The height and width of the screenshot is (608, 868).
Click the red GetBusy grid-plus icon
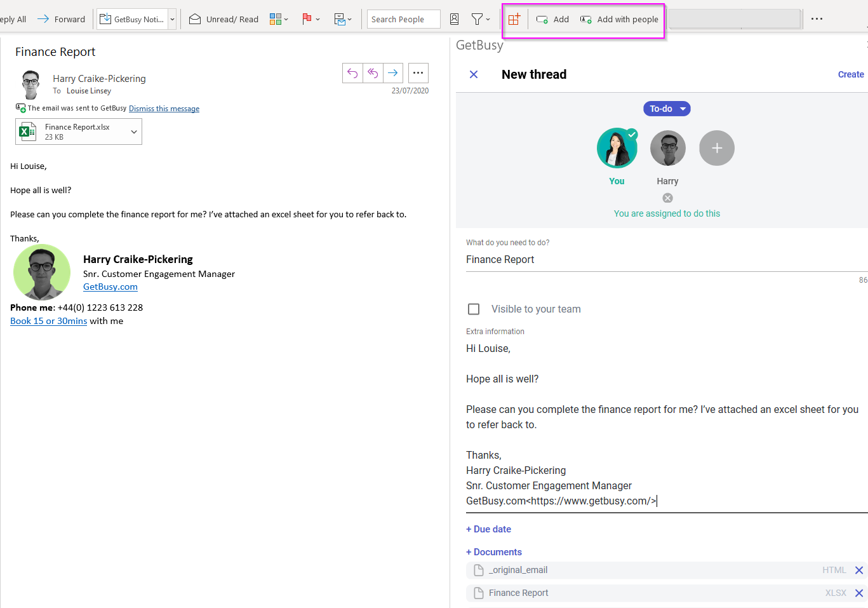pyautogui.click(x=514, y=19)
